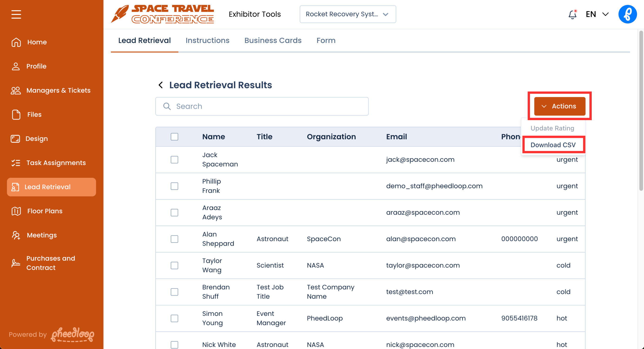Click the back arrow beside Lead Retrieval Results

coord(161,85)
